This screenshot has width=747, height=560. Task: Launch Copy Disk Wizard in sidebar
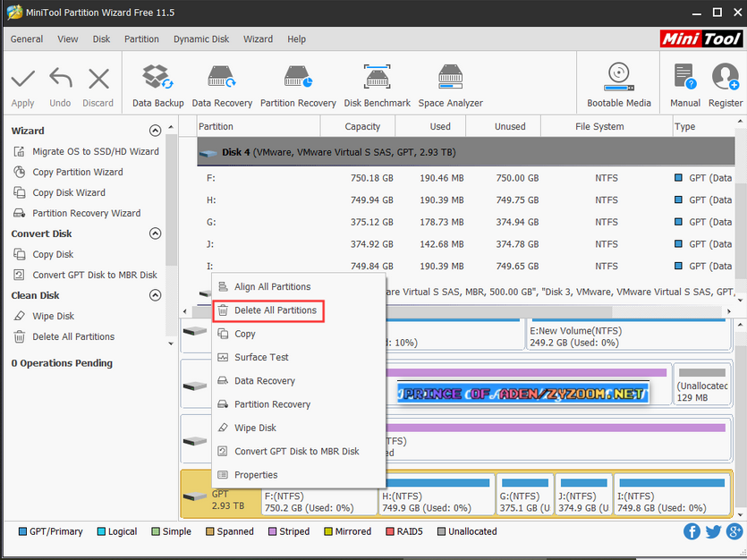(x=59, y=192)
